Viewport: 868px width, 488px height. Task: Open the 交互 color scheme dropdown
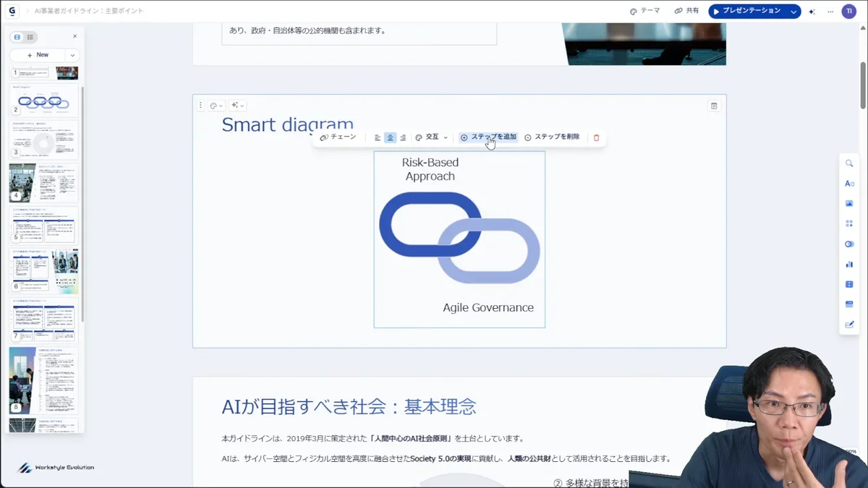[x=432, y=137]
